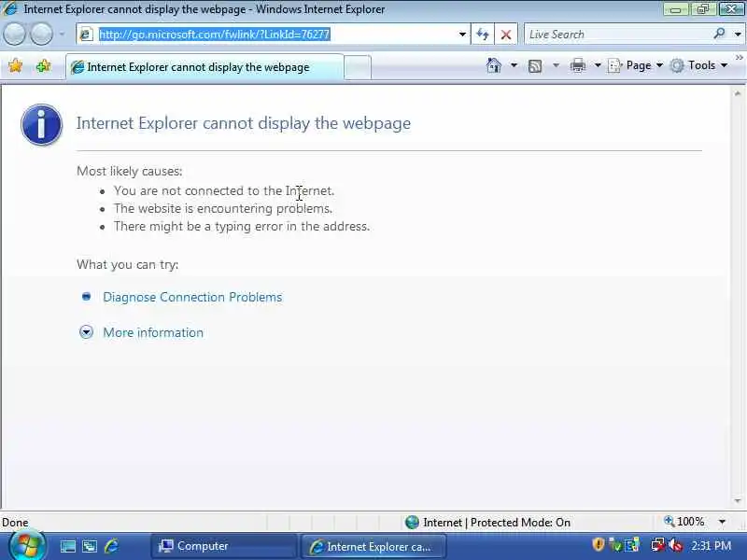Click the red Stop loading icon

point(506,35)
